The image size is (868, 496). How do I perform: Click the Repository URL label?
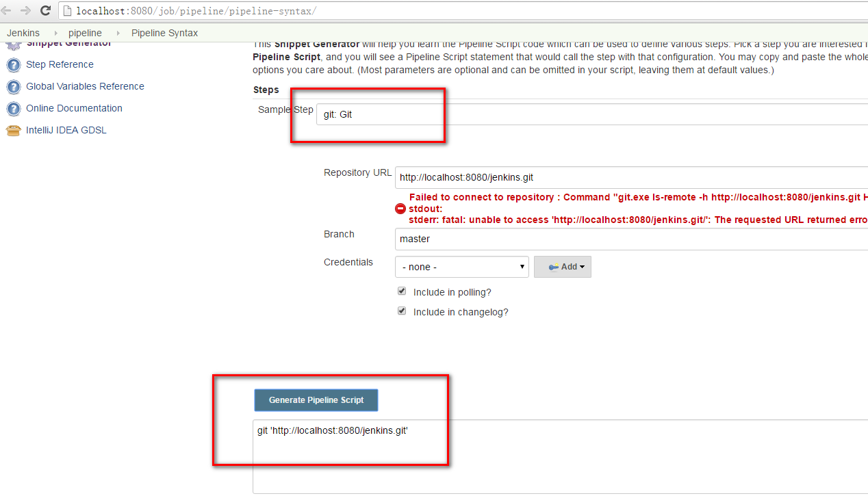[358, 172]
